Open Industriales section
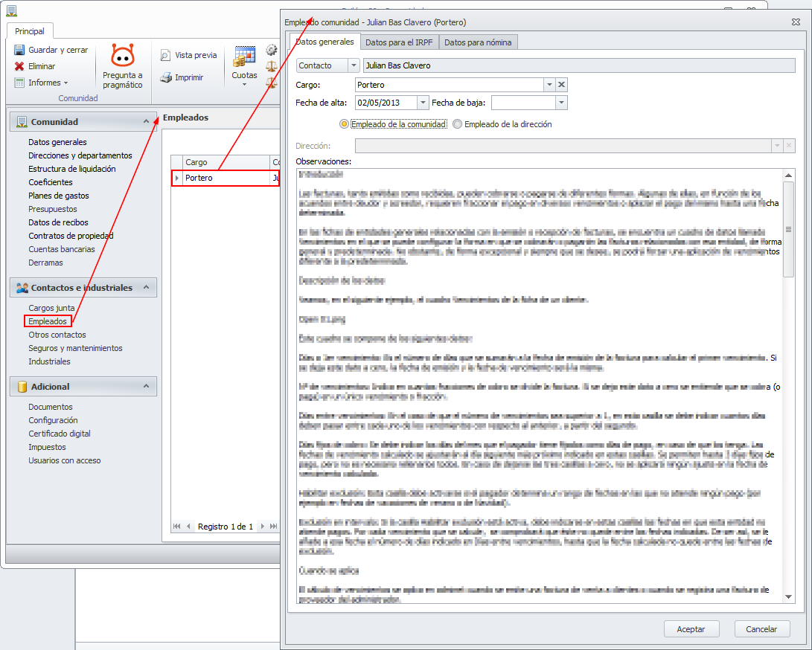812x650 pixels. click(49, 361)
